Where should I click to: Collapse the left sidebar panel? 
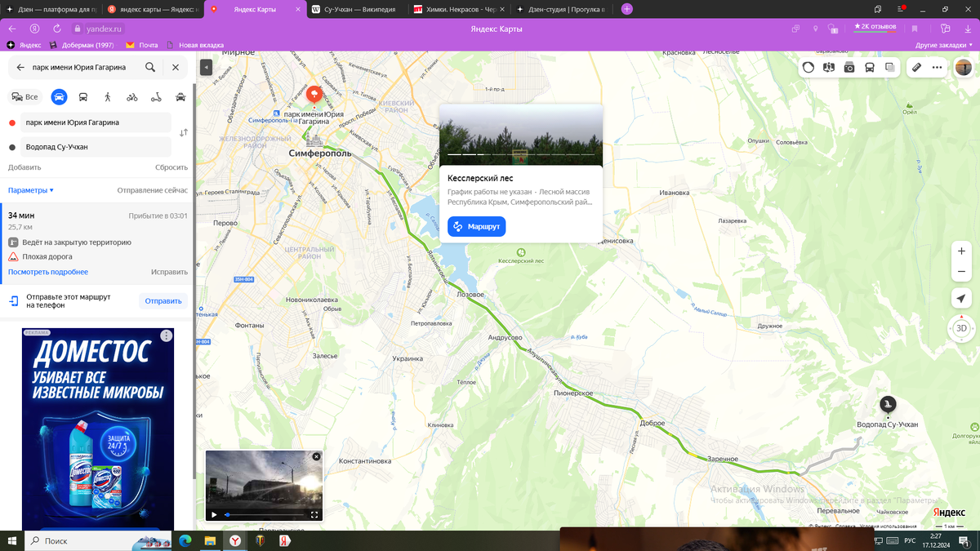(207, 67)
